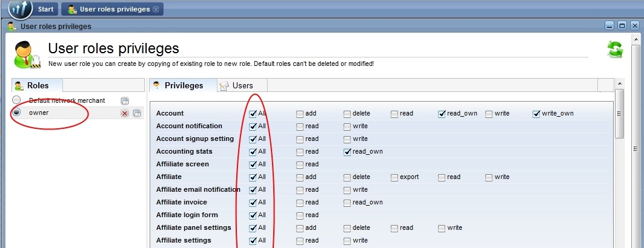The width and height of the screenshot is (644, 248).
Task: Select Default network merchant radio button
Action: point(16,100)
